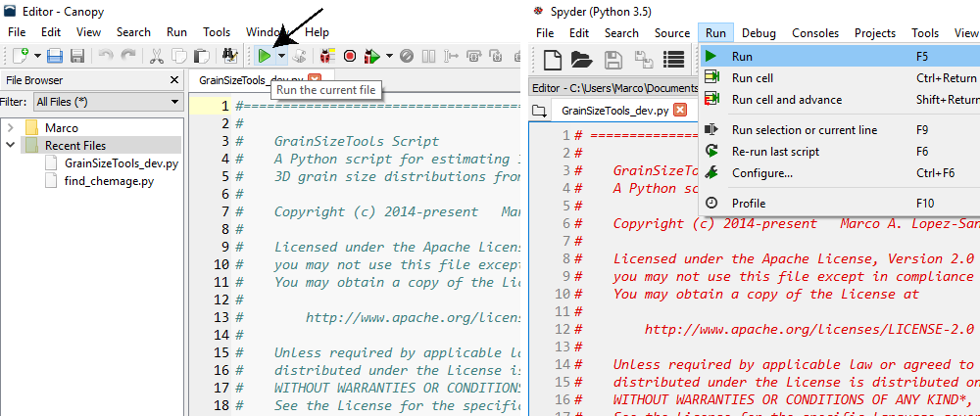The image size is (980, 416).
Task: Click the Browse tabs icon left of Spyder tab
Action: 538,112
